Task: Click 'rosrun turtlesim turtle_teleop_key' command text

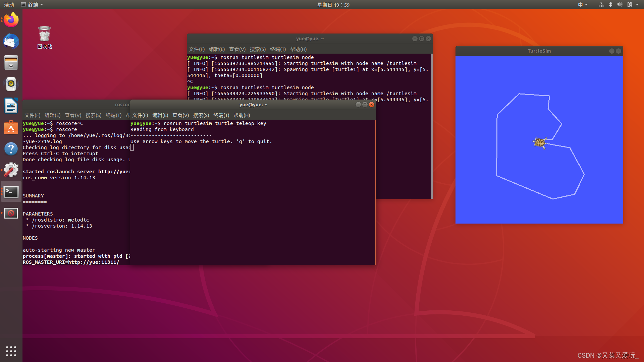Action: coord(215,123)
